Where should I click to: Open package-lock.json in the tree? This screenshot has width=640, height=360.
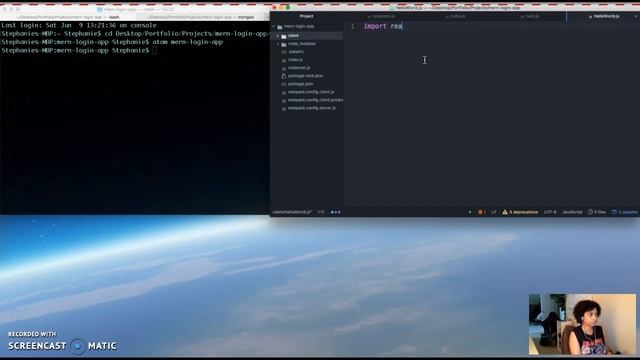coord(305,76)
